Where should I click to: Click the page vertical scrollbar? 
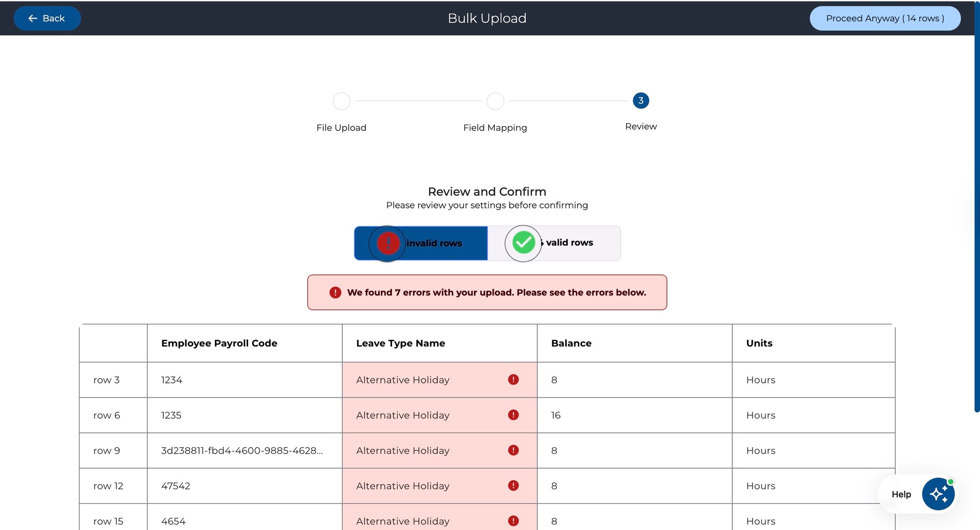977,206
